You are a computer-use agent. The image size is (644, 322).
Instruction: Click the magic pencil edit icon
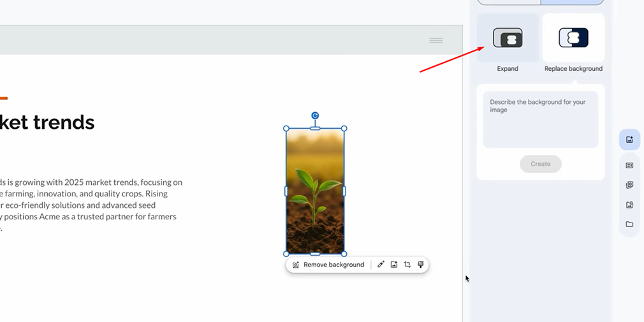click(381, 265)
